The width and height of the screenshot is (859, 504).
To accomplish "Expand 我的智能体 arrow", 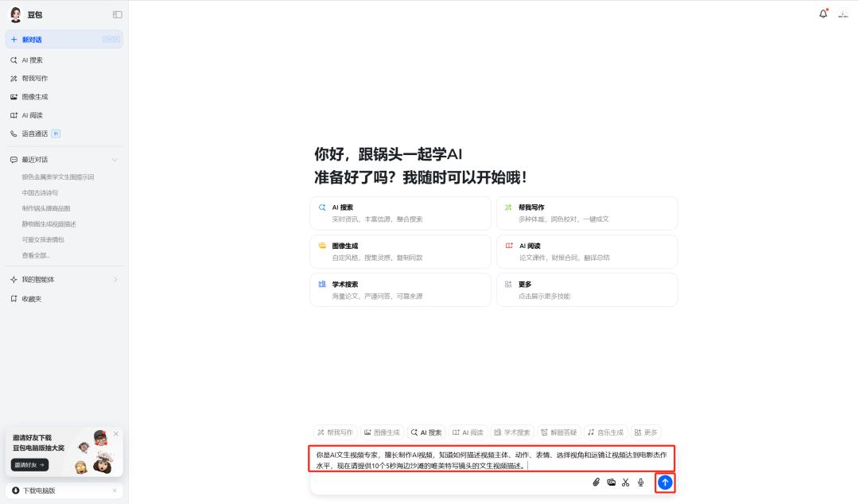I will coord(115,280).
